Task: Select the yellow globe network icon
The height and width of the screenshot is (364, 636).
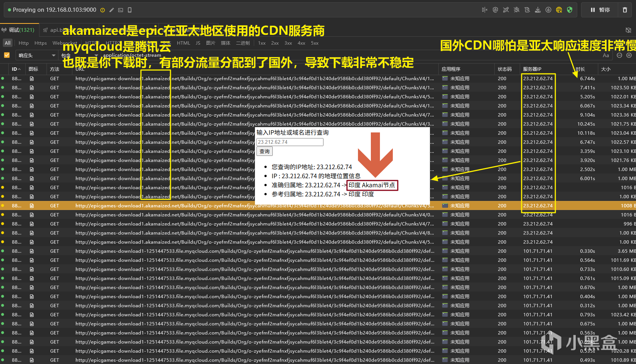Action: tap(559, 10)
